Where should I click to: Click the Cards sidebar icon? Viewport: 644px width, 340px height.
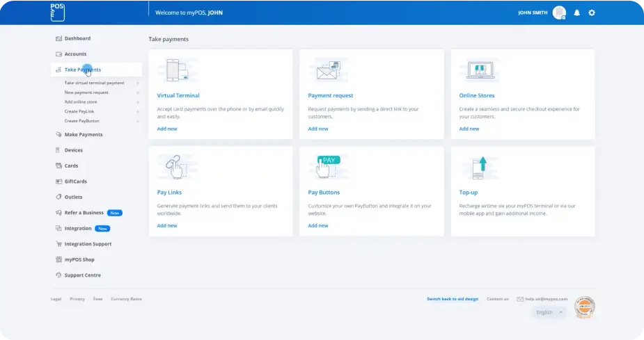coord(58,165)
